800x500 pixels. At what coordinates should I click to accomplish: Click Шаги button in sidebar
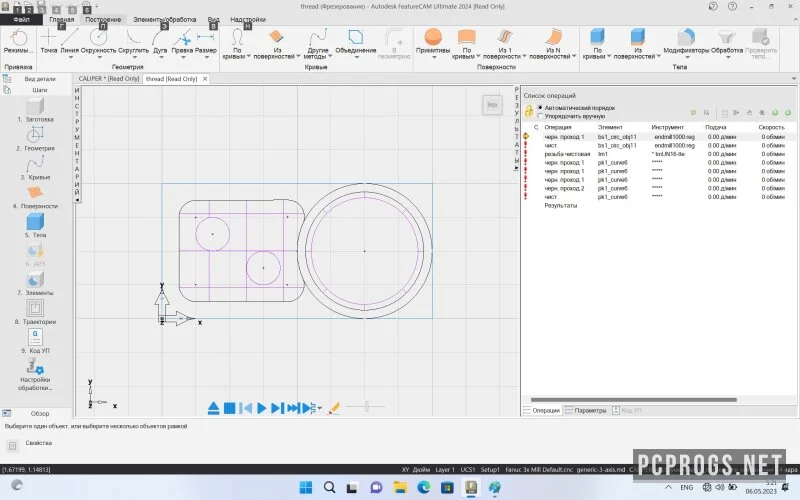point(40,90)
